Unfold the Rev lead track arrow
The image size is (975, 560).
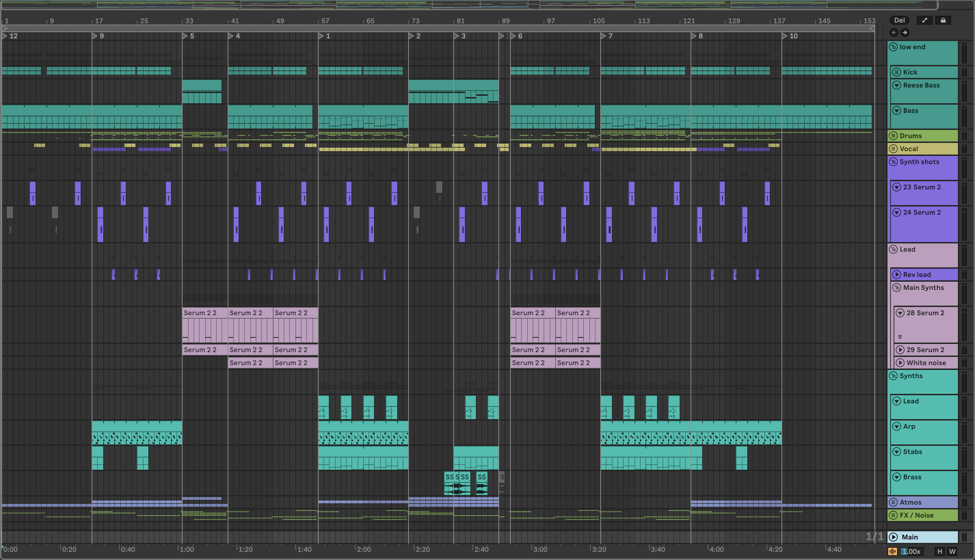click(x=896, y=275)
